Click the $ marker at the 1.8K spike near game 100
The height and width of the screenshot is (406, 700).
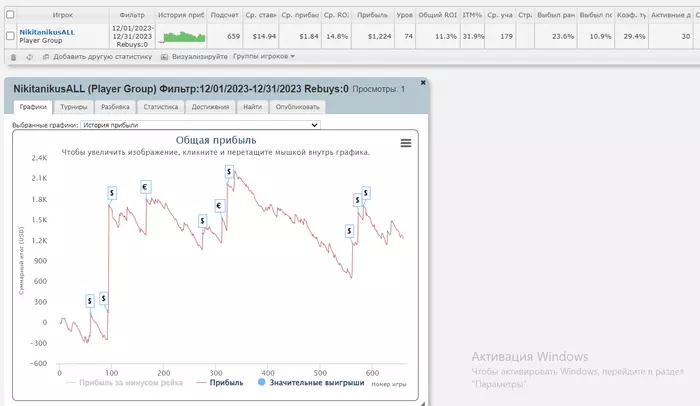tap(112, 193)
